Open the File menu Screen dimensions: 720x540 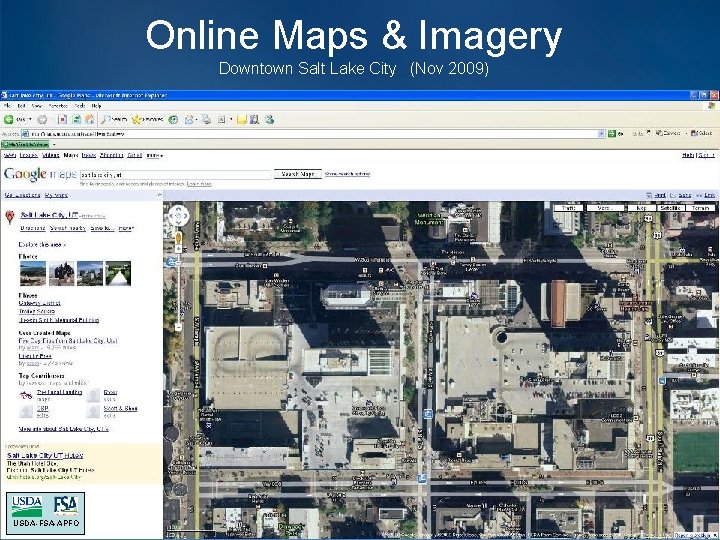click(7, 106)
